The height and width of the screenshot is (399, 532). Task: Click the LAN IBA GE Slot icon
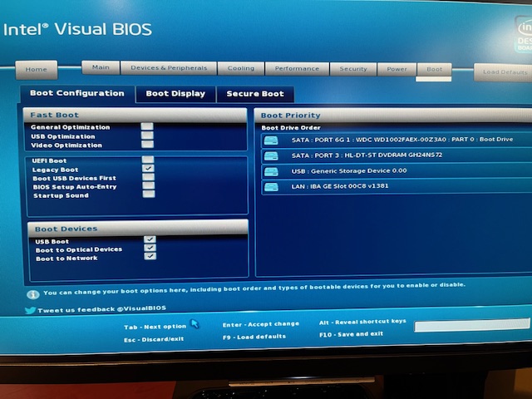pos(271,187)
